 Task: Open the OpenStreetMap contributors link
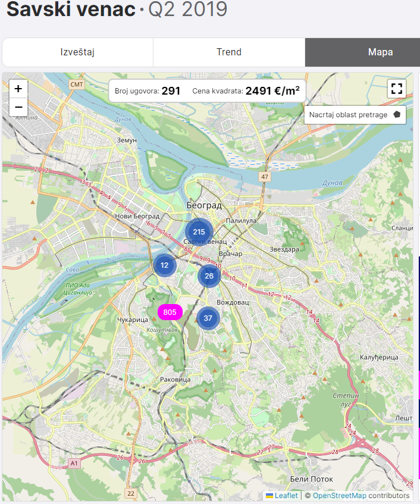[340, 496]
